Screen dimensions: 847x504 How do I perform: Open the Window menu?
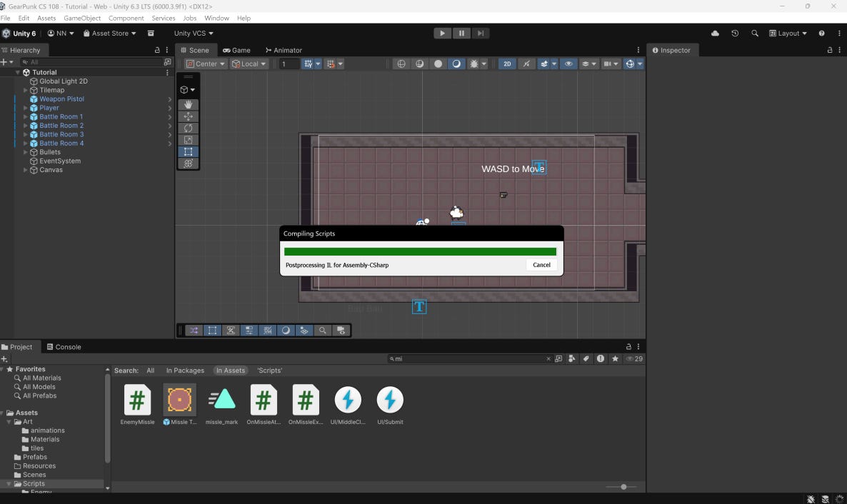216,19
